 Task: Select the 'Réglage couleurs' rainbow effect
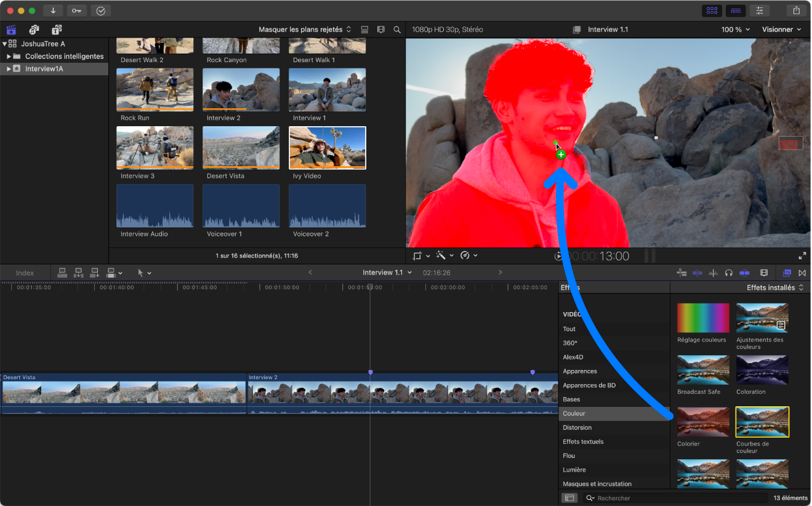click(703, 318)
